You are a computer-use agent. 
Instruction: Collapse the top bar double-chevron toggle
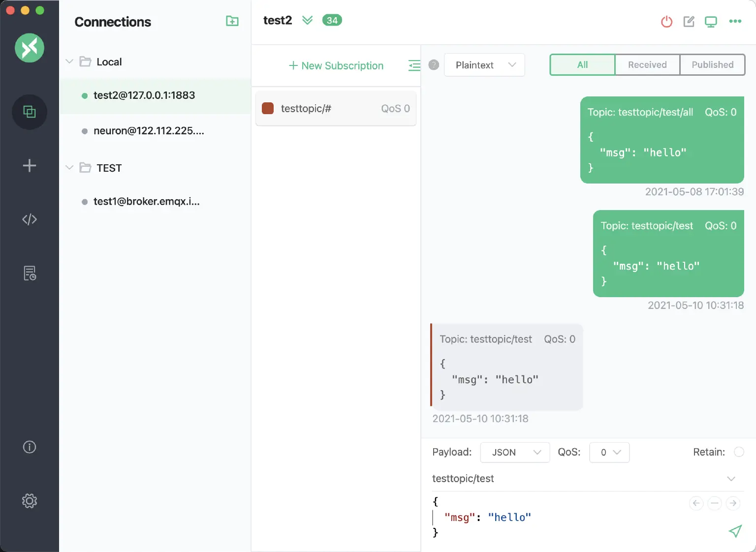[x=307, y=20]
